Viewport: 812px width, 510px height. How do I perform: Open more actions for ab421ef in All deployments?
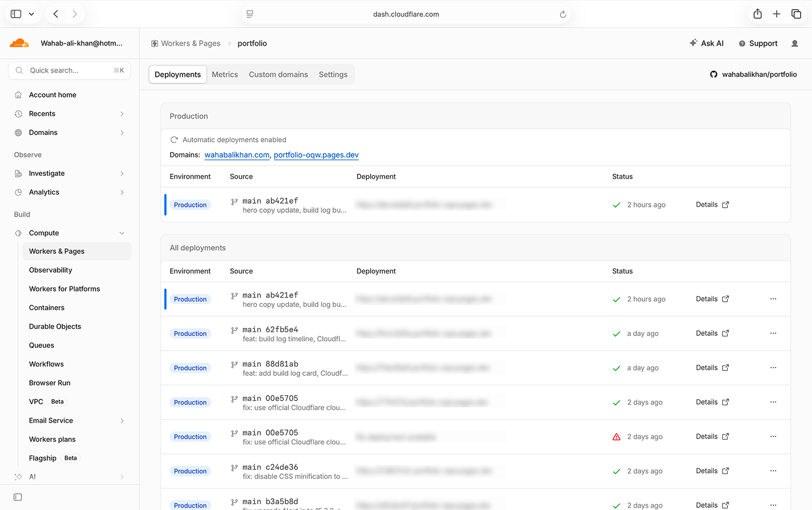(x=773, y=299)
